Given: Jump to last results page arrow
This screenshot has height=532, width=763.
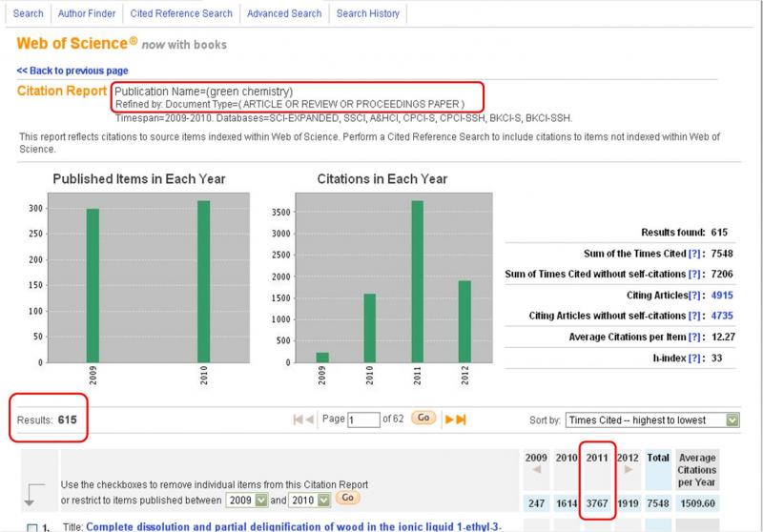Looking at the screenshot, I should [x=461, y=419].
